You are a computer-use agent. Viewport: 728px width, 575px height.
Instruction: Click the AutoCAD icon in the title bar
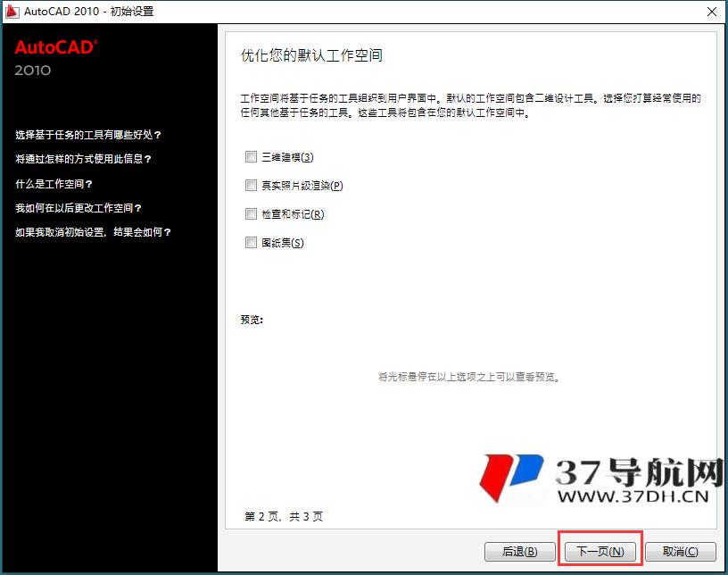(x=12, y=12)
